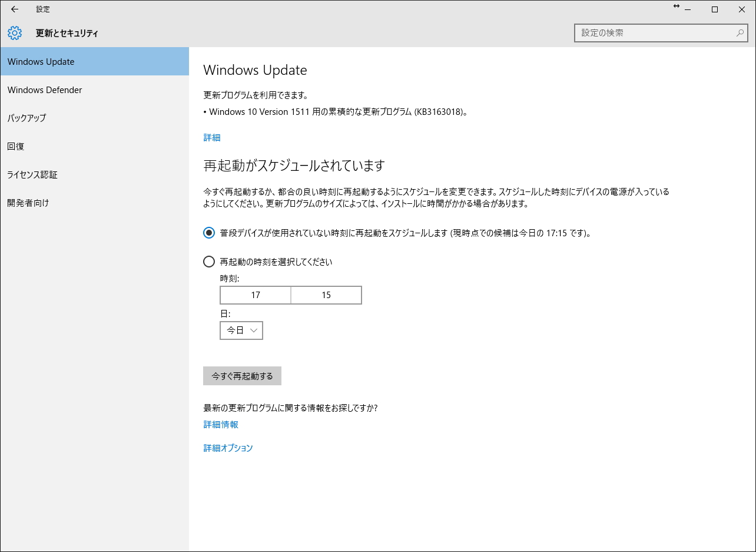Select automatic restart schedule radio option
The height and width of the screenshot is (552, 756).
209,233
